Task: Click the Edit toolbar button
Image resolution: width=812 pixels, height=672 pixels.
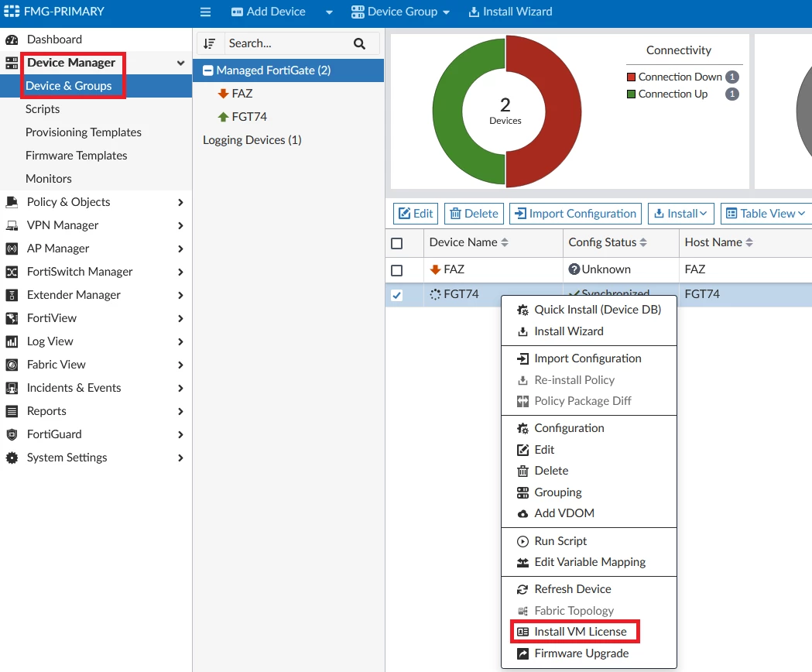Action: (x=416, y=214)
